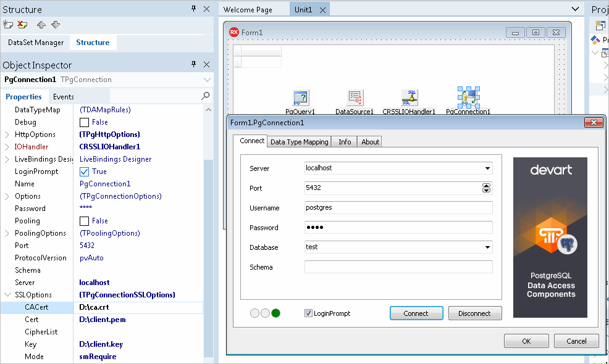This screenshot has width=609, height=364.
Task: Expand the LiveBindings Designer property
Action: tap(7, 159)
